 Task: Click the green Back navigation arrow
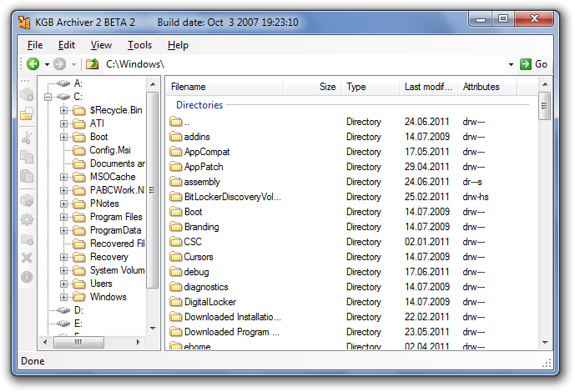[x=33, y=64]
